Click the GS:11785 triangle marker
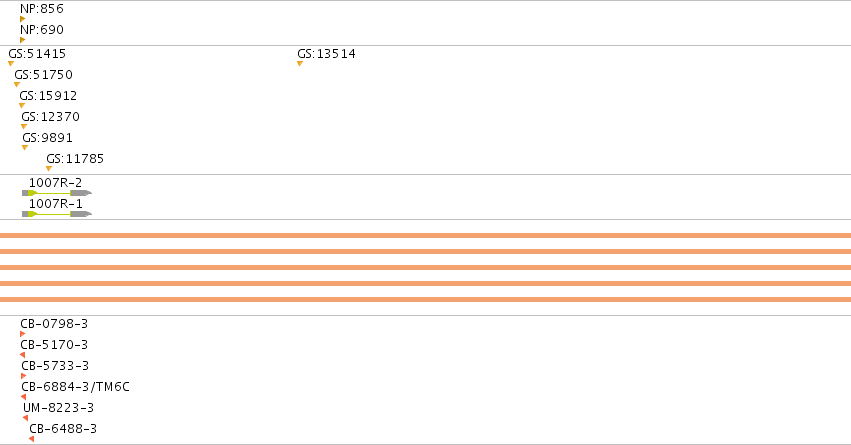The height and width of the screenshot is (445, 851). tap(49, 169)
